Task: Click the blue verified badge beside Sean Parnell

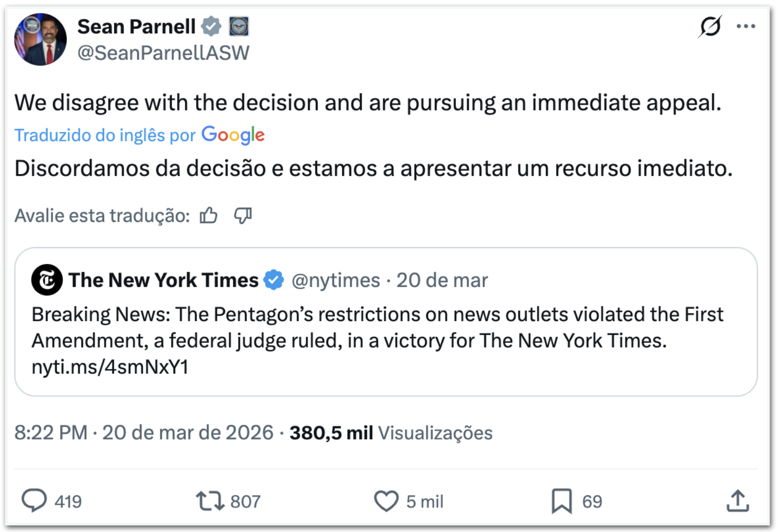Action: tap(211, 26)
